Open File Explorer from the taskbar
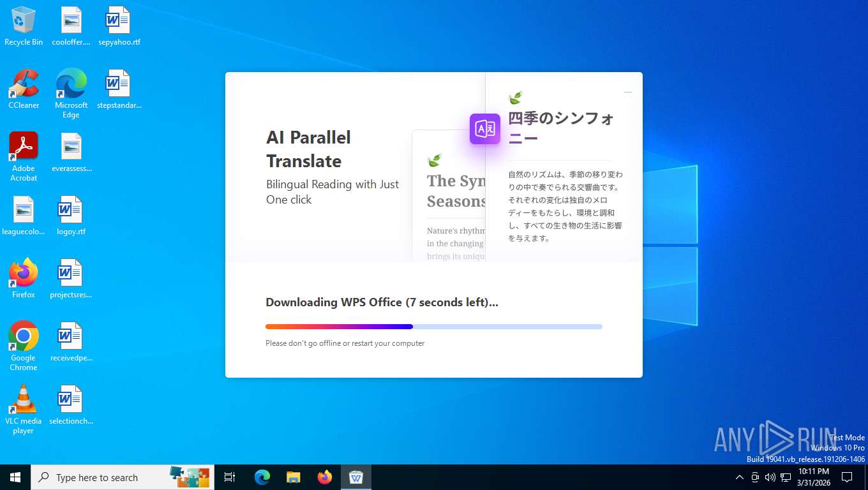 click(294, 477)
